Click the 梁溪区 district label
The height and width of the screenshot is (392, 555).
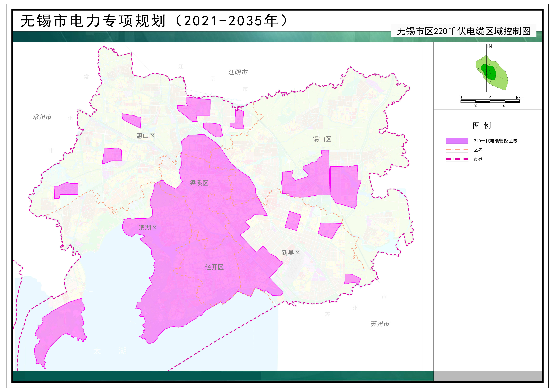[x=199, y=183]
